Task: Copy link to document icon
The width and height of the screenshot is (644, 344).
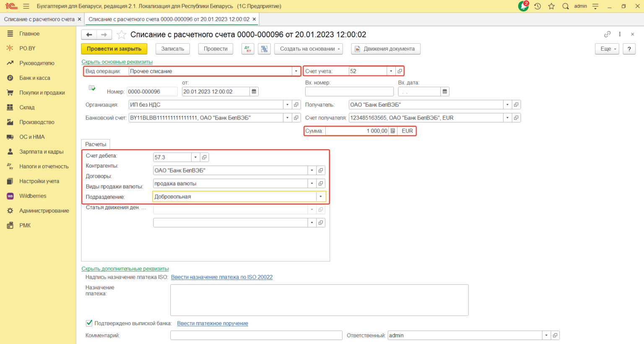Action: [607, 34]
